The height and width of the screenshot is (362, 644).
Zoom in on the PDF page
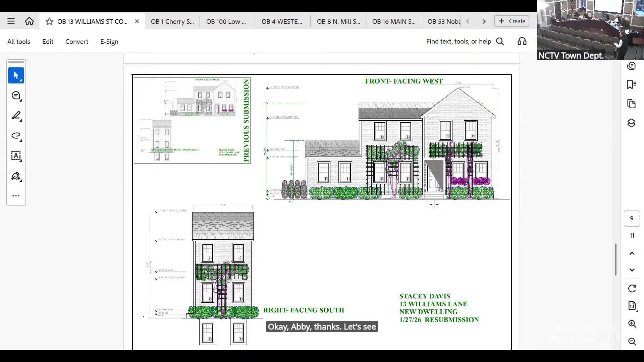click(632, 324)
